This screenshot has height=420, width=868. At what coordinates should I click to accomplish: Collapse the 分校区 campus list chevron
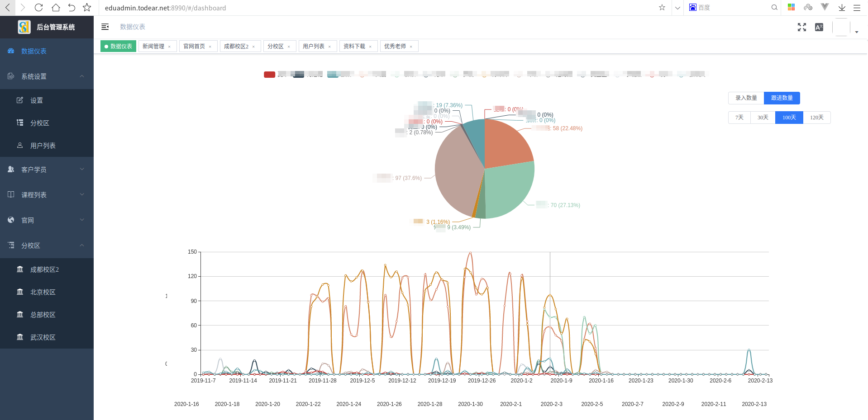click(x=82, y=245)
